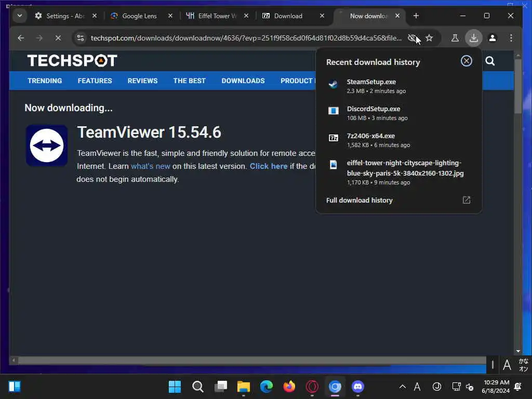This screenshot has width=532, height=399.
Task: Open the PRODUCT menu item
Action: point(298,81)
